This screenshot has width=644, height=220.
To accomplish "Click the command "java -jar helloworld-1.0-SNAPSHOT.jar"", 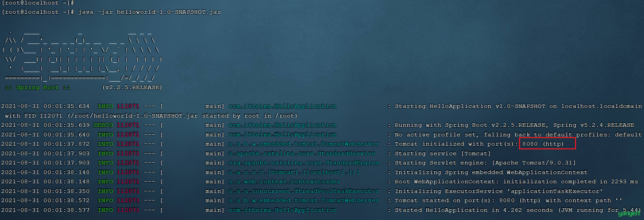I will click(149, 12).
